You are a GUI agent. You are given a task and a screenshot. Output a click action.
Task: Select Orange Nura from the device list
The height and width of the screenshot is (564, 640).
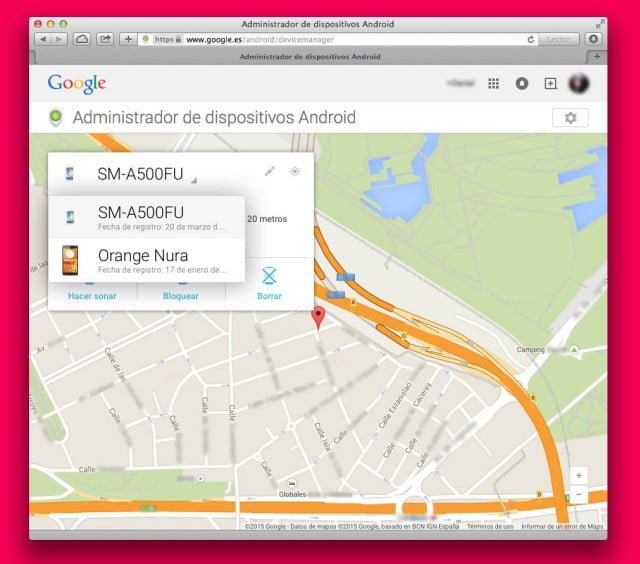coord(147,260)
